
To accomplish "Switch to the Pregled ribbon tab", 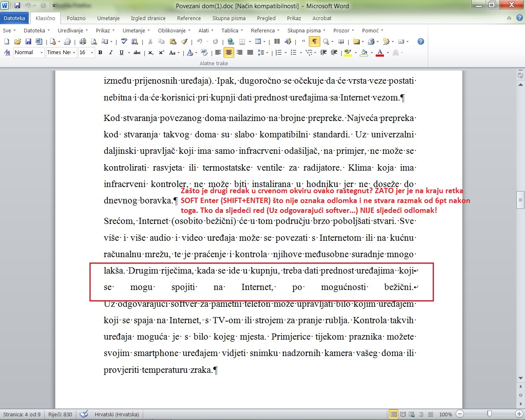I will point(266,18).
